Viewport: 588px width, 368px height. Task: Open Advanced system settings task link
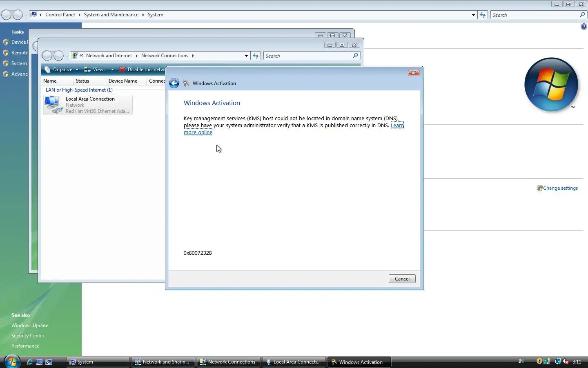coord(20,74)
